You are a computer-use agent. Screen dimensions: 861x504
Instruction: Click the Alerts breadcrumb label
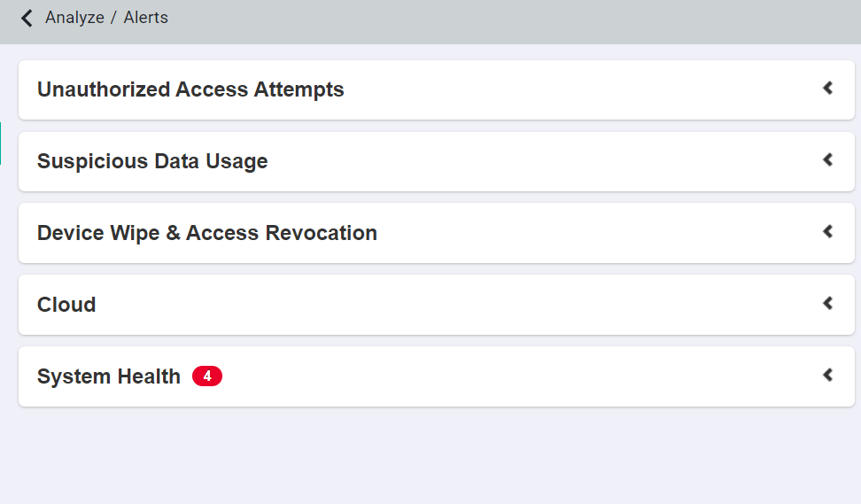point(145,18)
